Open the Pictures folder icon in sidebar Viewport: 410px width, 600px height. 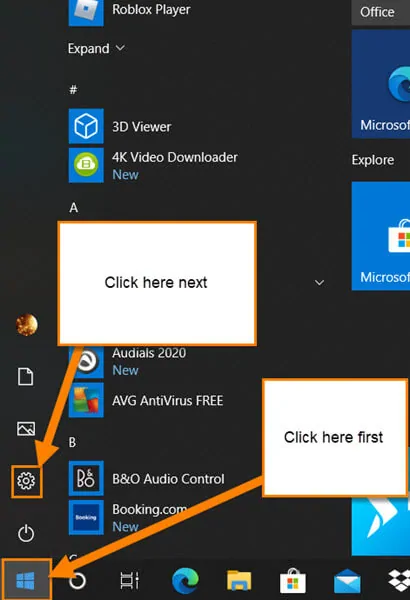tap(26, 429)
